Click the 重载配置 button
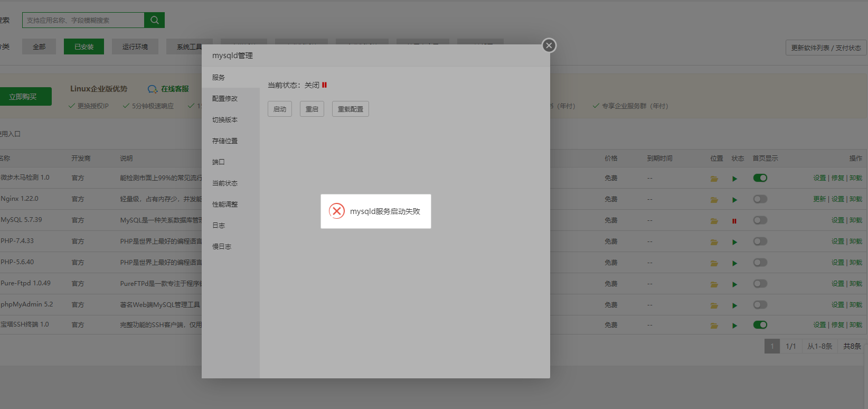The image size is (868, 409). point(351,109)
